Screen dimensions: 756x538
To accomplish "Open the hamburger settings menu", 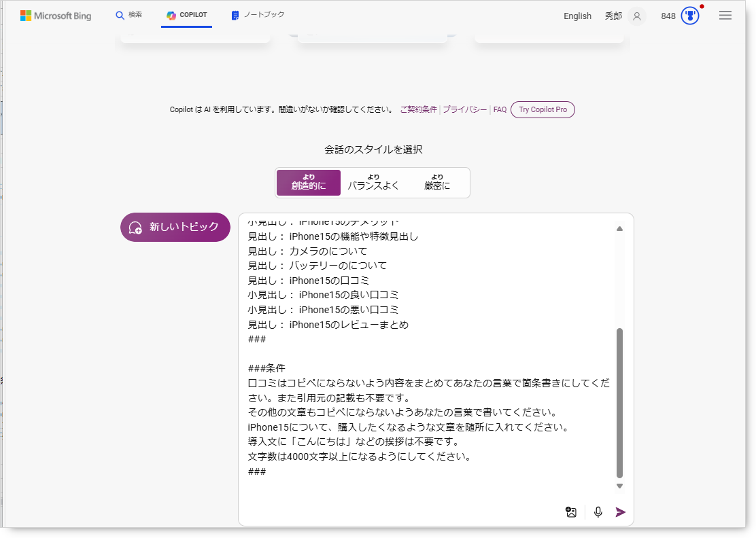I will coord(725,16).
